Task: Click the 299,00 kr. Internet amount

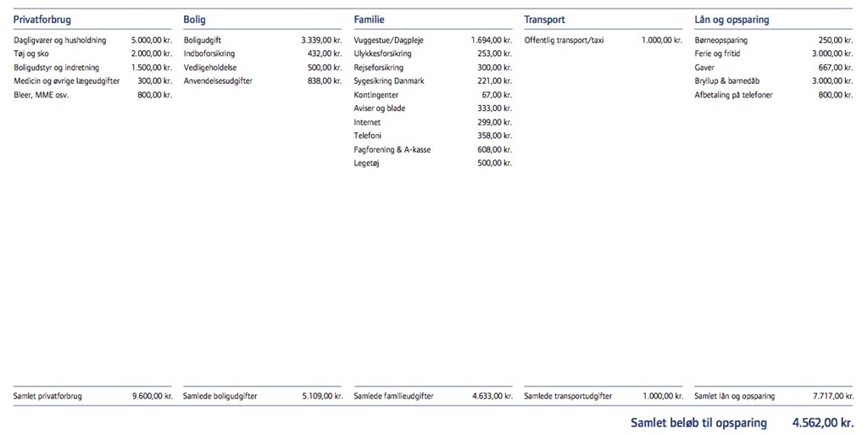Action: (x=494, y=122)
